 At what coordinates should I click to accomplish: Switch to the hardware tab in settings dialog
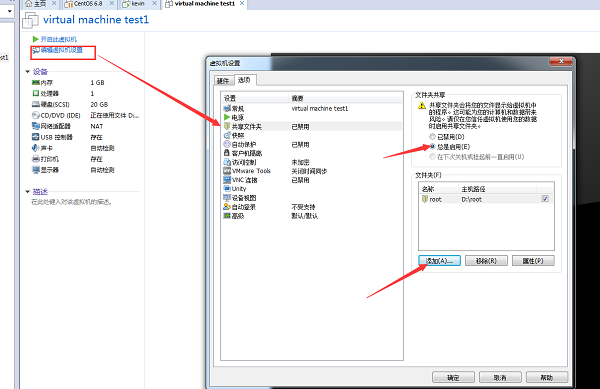(x=223, y=81)
